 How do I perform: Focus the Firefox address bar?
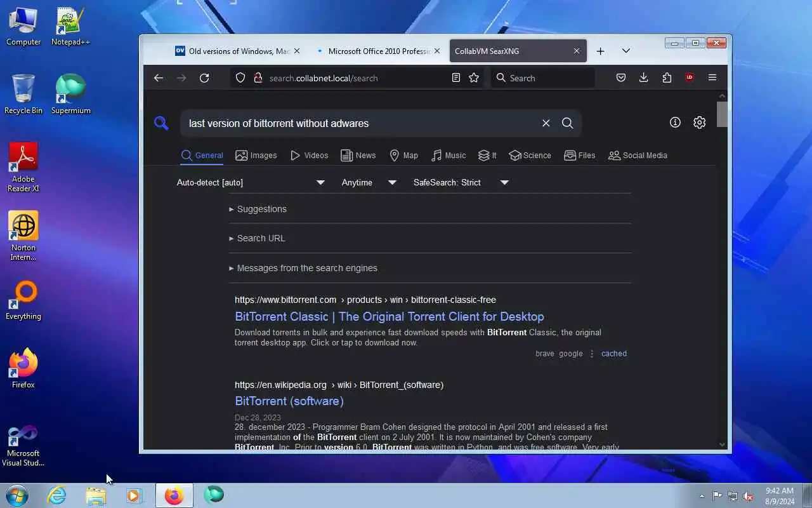pos(355,78)
